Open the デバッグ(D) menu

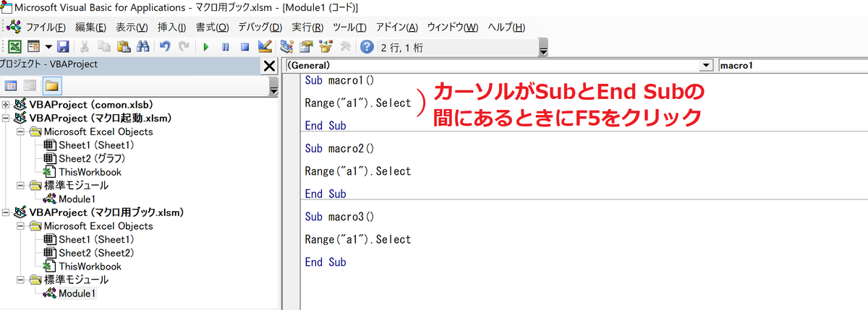[260, 27]
